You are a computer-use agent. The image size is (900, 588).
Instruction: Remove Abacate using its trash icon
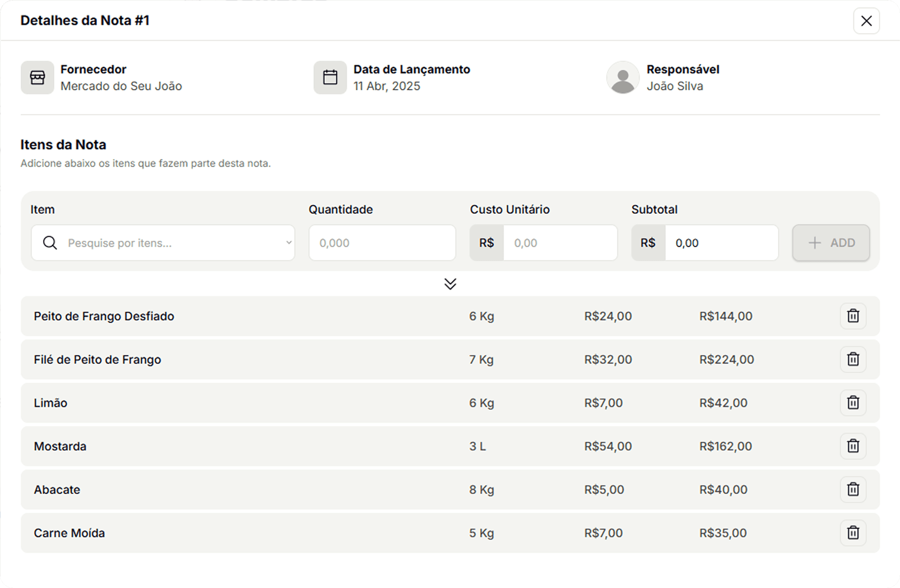click(x=853, y=490)
